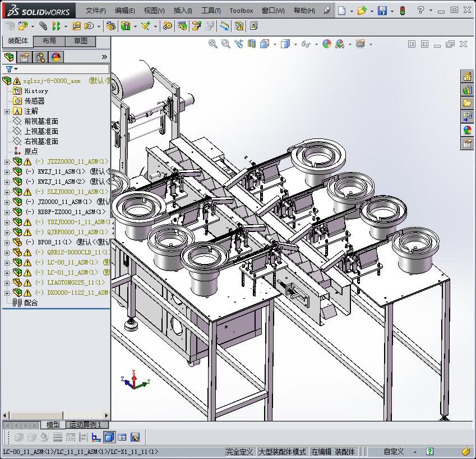This screenshot has width=476, height=459.
Task: Open the ConfigurationManager tab icon
Action: (40, 57)
